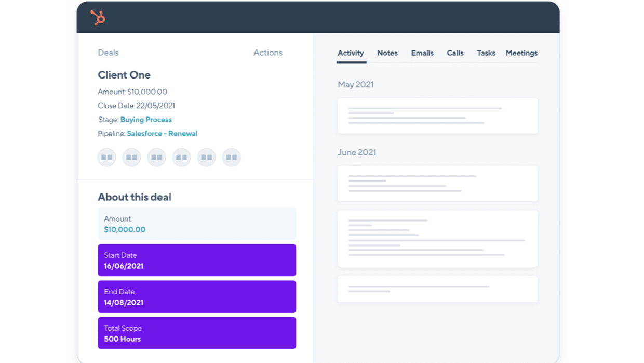Open the Meetings tab
This screenshot has height=363, width=644.
(521, 53)
